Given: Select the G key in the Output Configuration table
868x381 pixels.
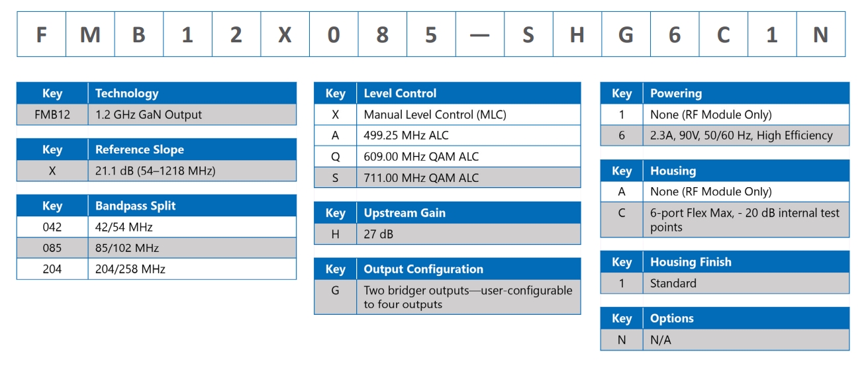Looking at the screenshot, I should pos(336,297).
